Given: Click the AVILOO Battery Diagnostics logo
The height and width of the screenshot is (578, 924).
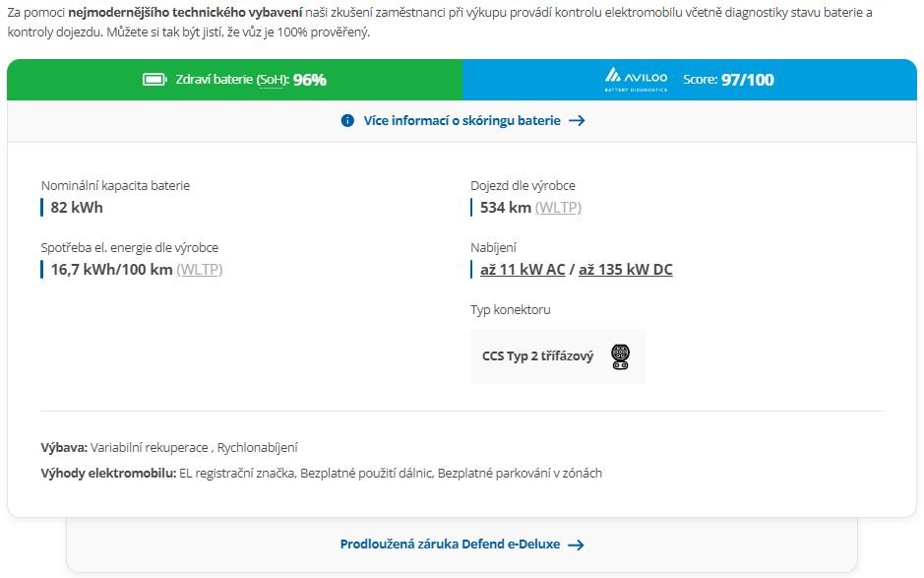Looking at the screenshot, I should pyautogui.click(x=636, y=80).
